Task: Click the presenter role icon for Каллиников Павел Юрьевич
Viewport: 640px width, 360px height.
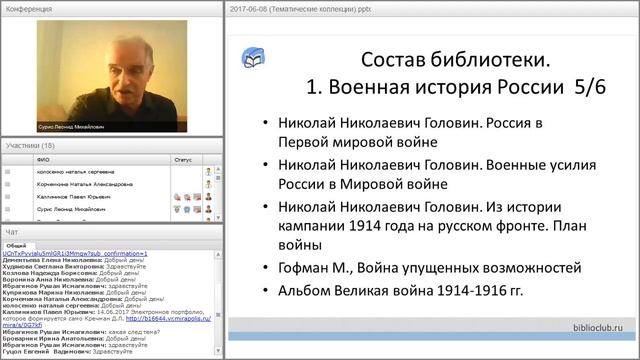Action: [209, 197]
